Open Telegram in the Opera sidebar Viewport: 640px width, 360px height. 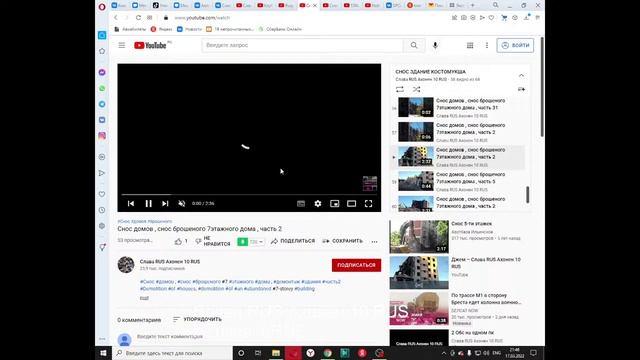[102, 104]
